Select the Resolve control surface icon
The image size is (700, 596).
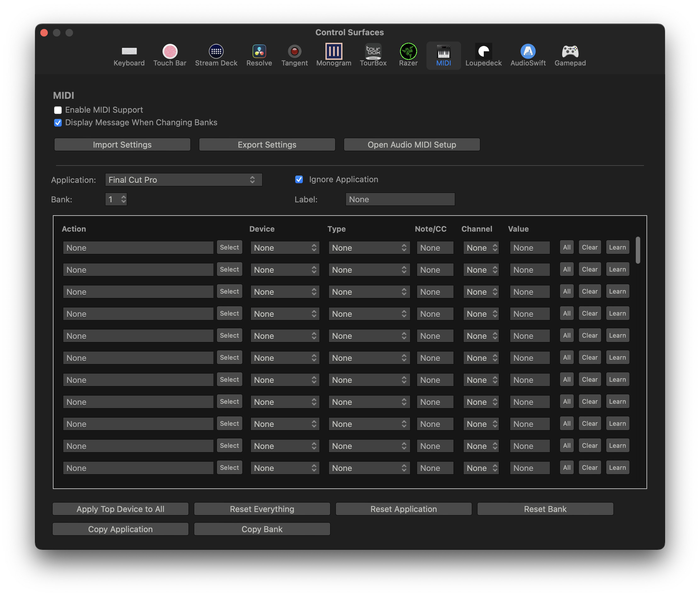point(259,56)
